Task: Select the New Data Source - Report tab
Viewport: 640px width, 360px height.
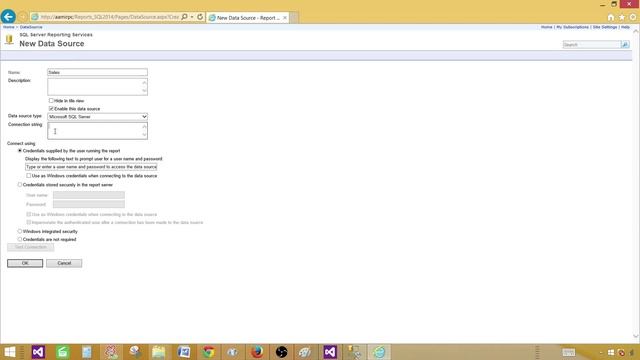Action: (x=248, y=18)
